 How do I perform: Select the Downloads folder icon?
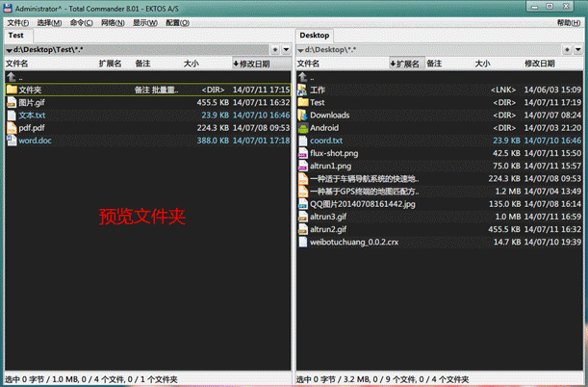[x=302, y=115]
